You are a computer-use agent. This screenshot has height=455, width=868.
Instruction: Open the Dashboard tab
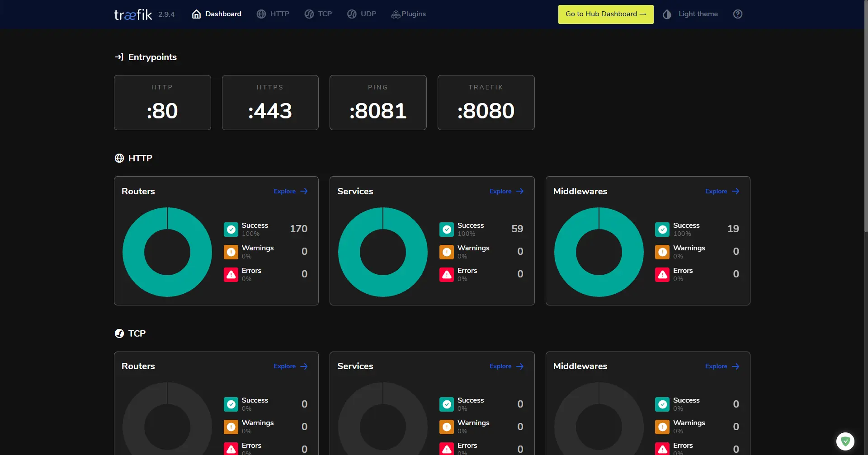[x=217, y=14]
